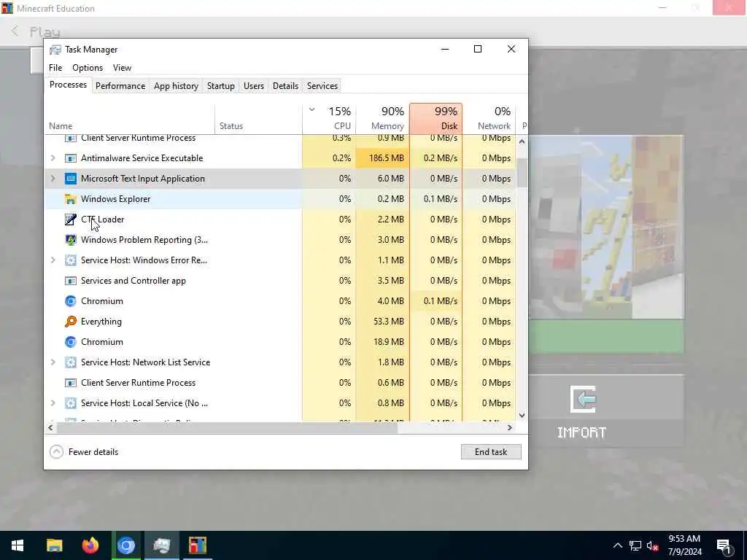Click the Antimalware Service Executable process icon
This screenshot has height=560, width=747.
(71, 158)
